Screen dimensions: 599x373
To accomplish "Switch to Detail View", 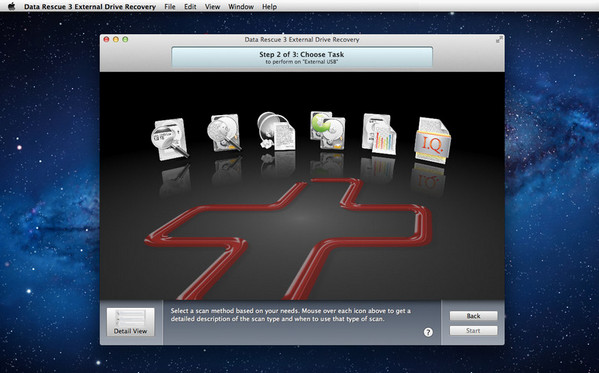I will (x=131, y=322).
